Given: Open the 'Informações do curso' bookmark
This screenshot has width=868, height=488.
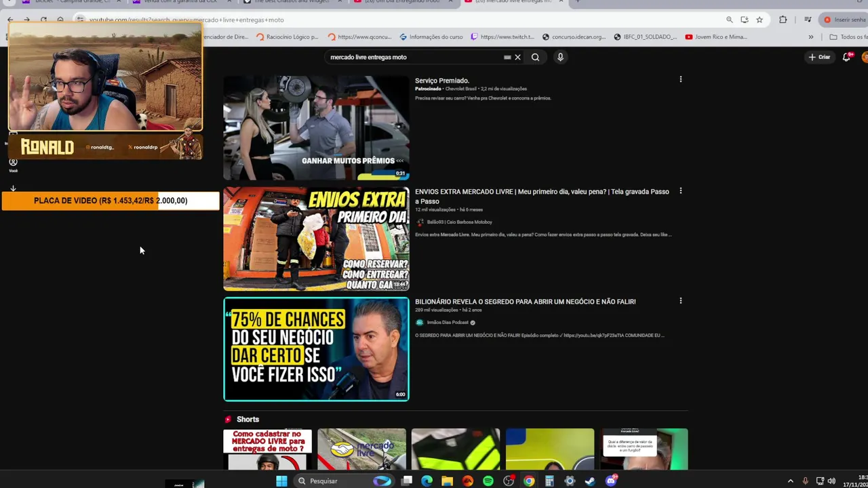Looking at the screenshot, I should tap(431, 37).
